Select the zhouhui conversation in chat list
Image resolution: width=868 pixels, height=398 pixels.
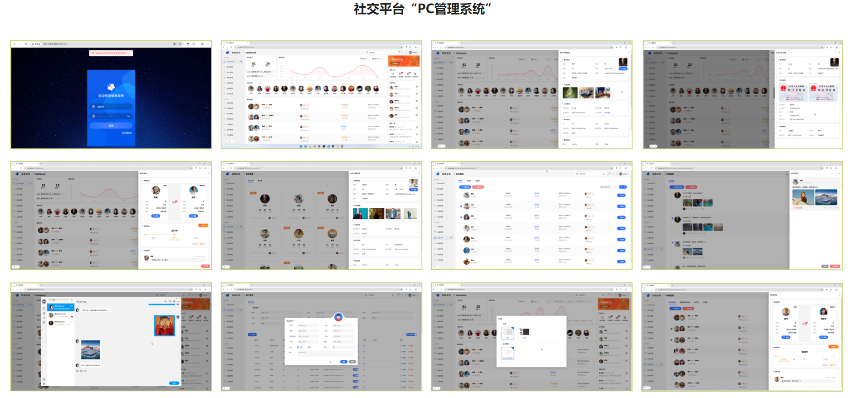pyautogui.click(x=61, y=314)
